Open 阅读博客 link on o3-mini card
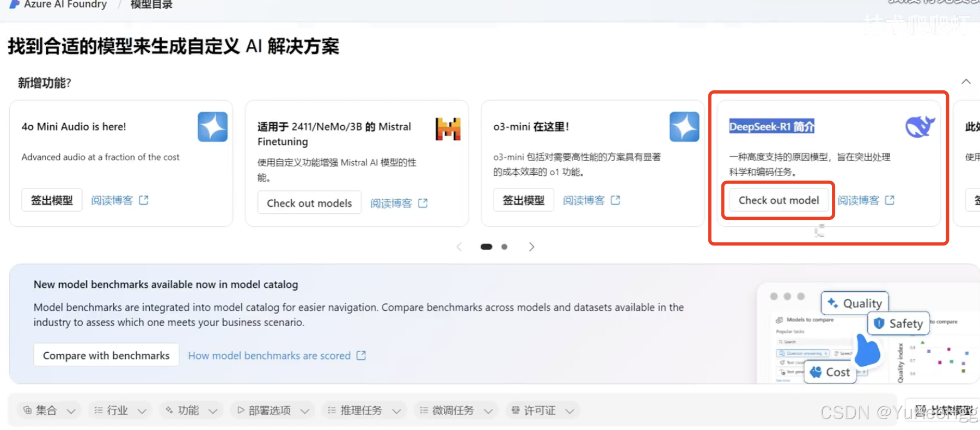 (x=584, y=200)
